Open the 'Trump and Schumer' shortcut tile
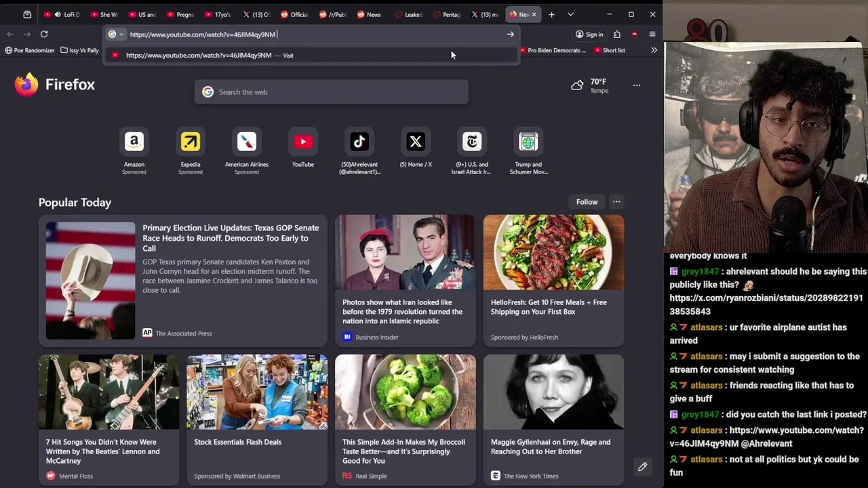 (x=528, y=150)
